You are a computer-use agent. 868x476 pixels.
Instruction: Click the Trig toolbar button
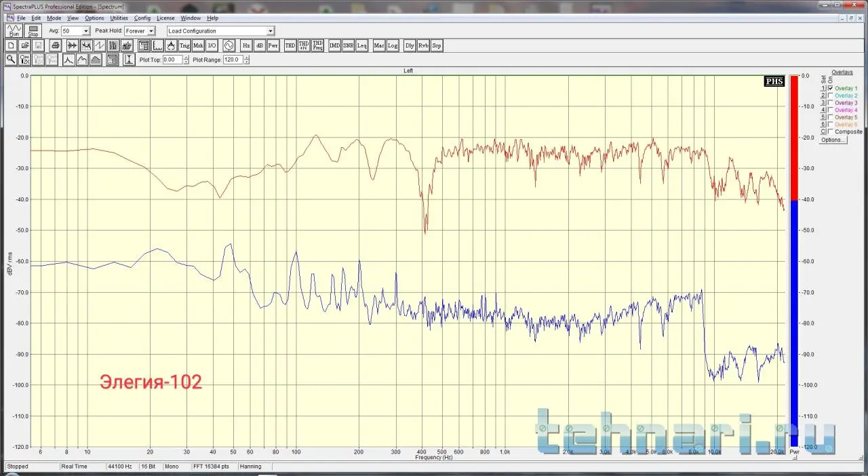184,45
